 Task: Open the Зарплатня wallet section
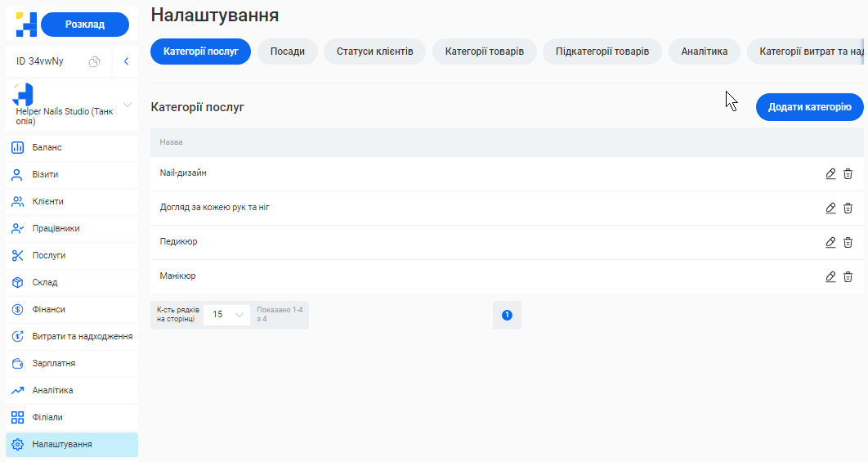pyautogui.click(x=53, y=363)
